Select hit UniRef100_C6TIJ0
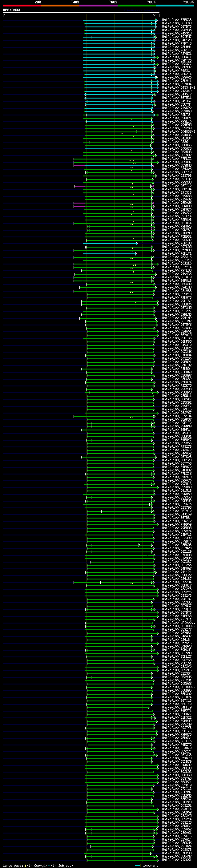Viewport: 197px width, 868px height. click(177, 186)
